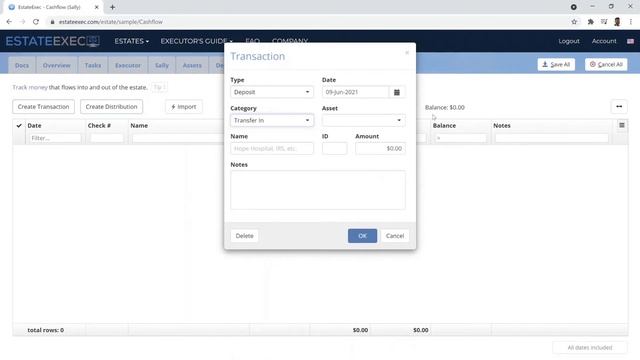Image resolution: width=640 pixels, height=360 pixels.
Task: Click Cancel in the Transaction dialog
Action: tap(395, 236)
